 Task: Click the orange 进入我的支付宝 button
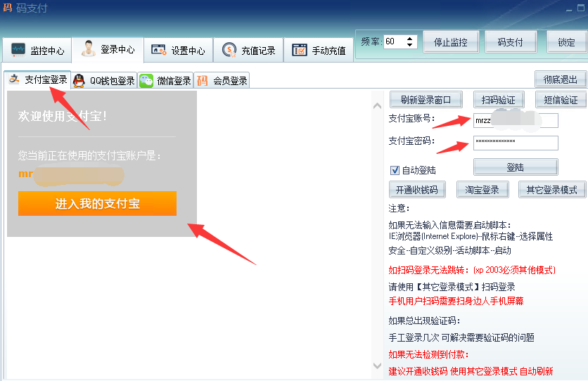pyautogui.click(x=97, y=204)
